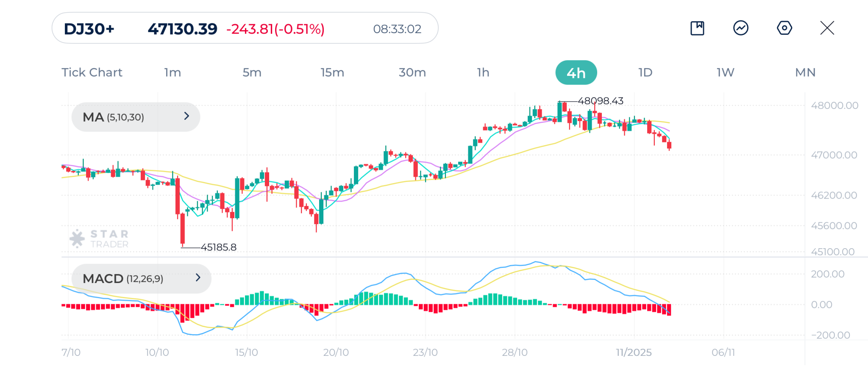Click the 45185.8 low price marker

pyautogui.click(x=218, y=247)
